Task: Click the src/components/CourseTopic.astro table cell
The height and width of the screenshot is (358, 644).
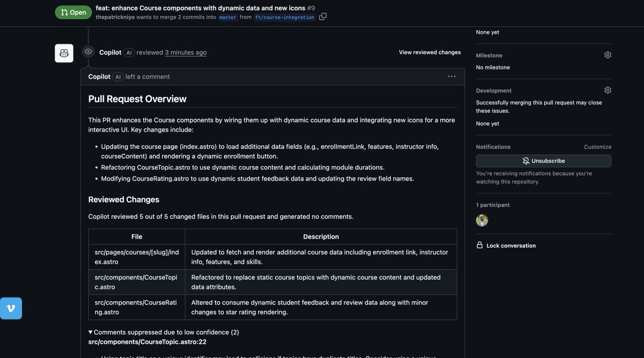Action: click(137, 282)
